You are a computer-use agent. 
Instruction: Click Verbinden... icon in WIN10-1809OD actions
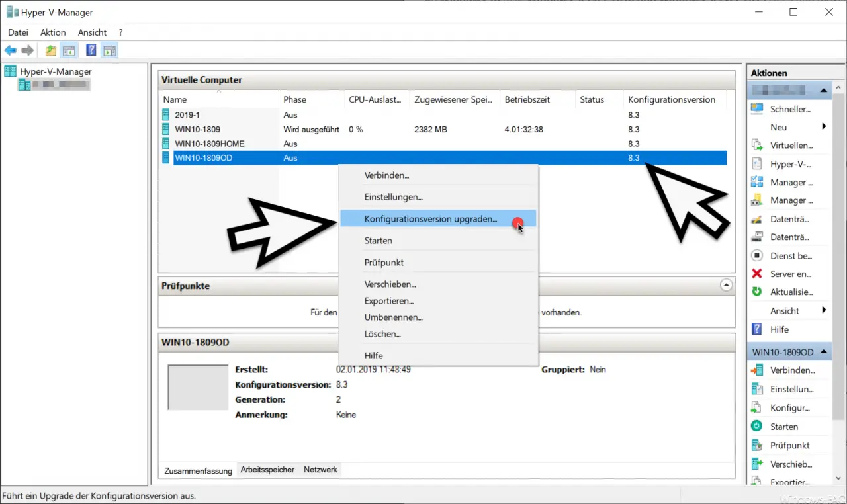tap(757, 370)
